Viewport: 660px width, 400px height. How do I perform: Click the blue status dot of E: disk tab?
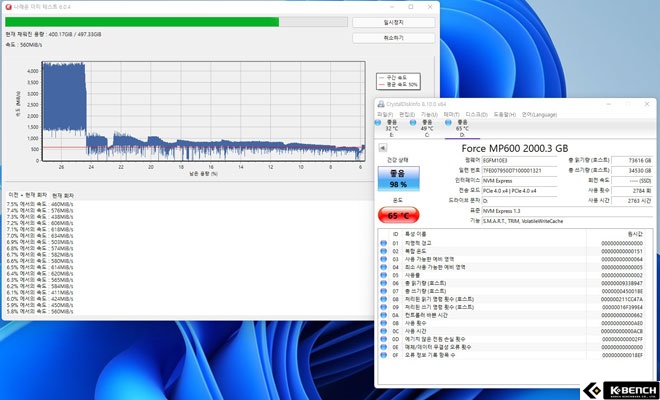(378, 123)
